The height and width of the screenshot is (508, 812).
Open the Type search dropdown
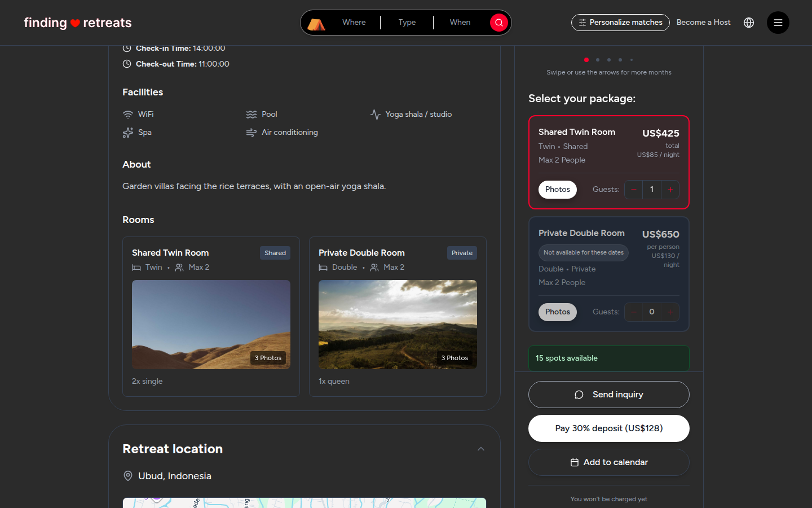click(x=407, y=23)
